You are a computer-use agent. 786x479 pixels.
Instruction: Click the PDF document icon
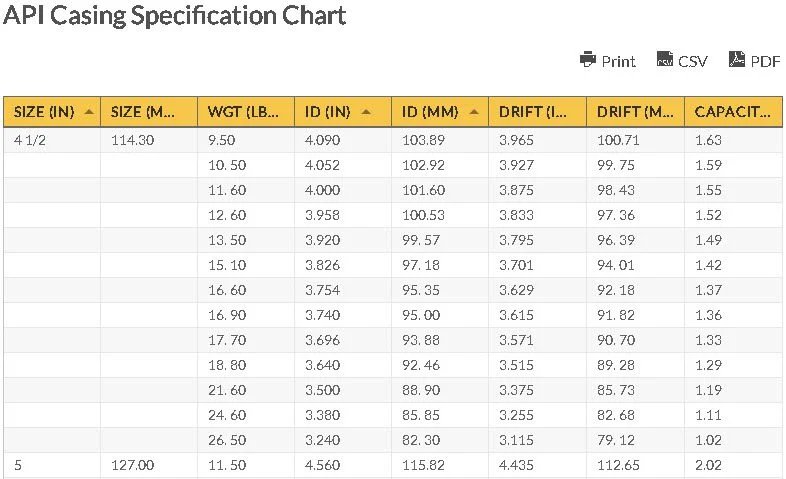(737, 60)
